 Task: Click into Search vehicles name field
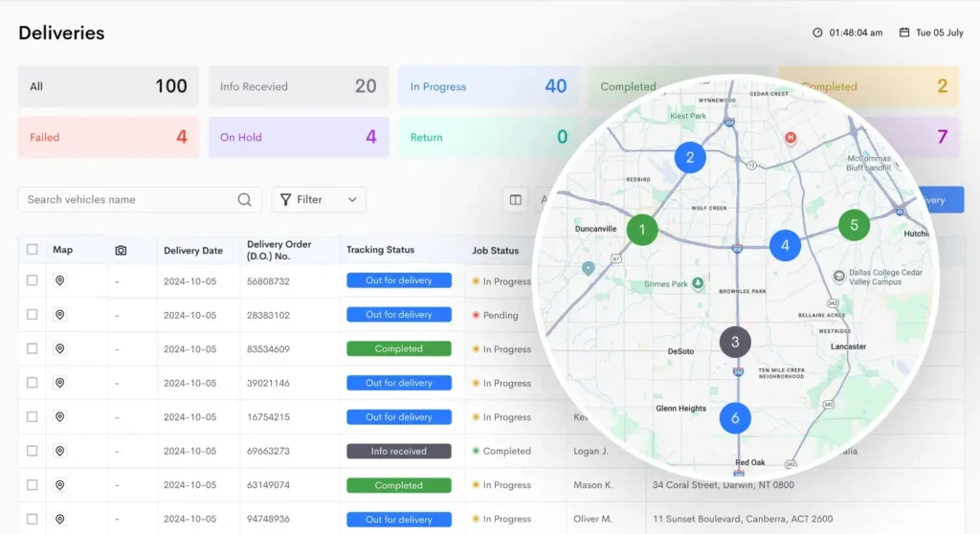140,199
